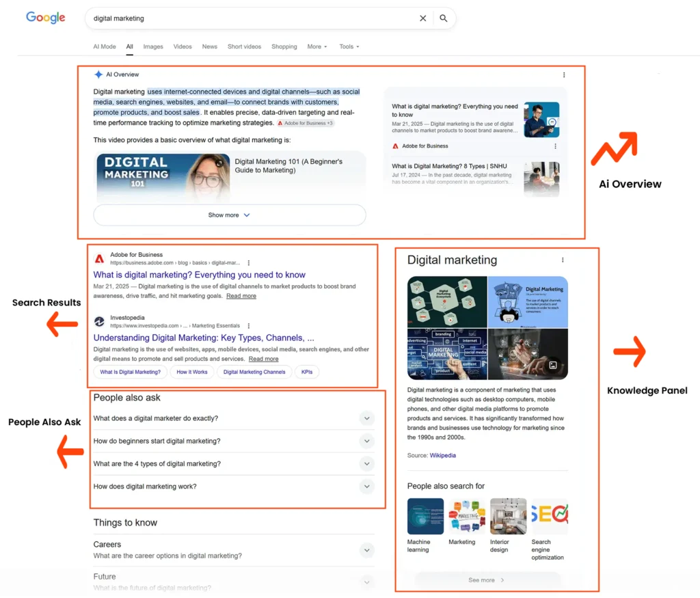Click the blue 'Digital Marketing' illustration image
Screen dimensions: 700x598
tap(528, 302)
